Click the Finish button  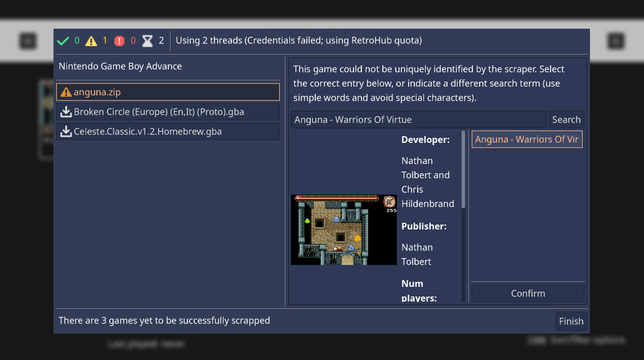point(571,321)
